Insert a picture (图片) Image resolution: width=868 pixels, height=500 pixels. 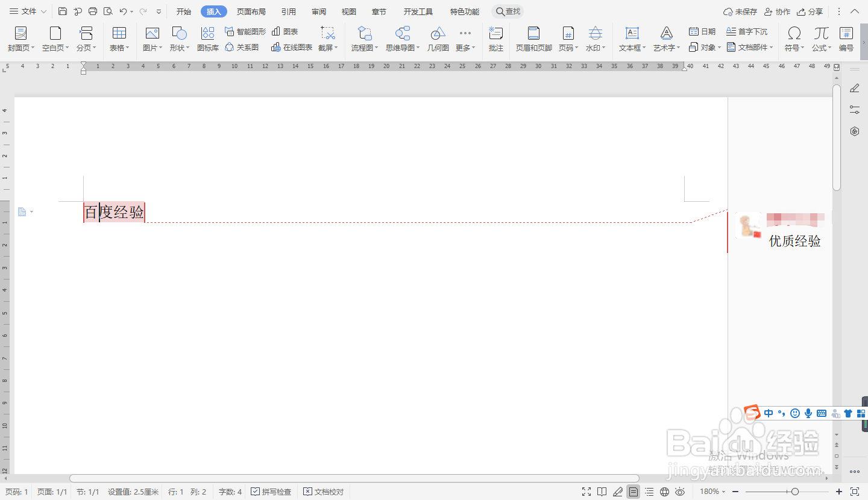pyautogui.click(x=153, y=39)
